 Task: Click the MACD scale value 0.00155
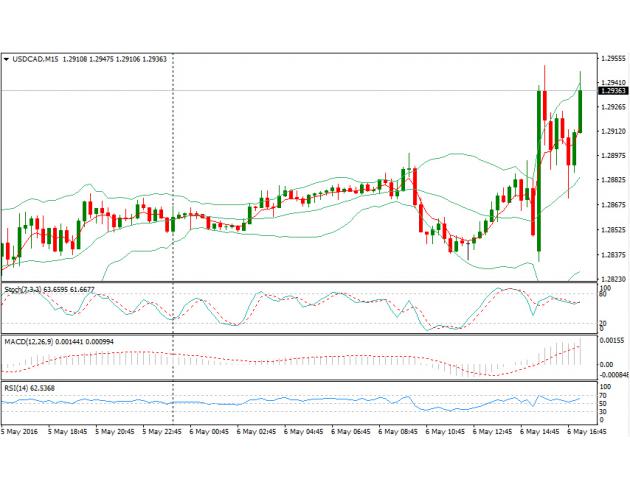[x=612, y=341]
